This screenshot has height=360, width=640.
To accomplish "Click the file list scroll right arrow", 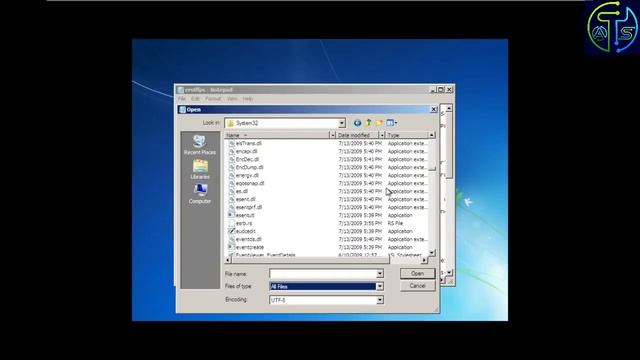I will click(424, 260).
